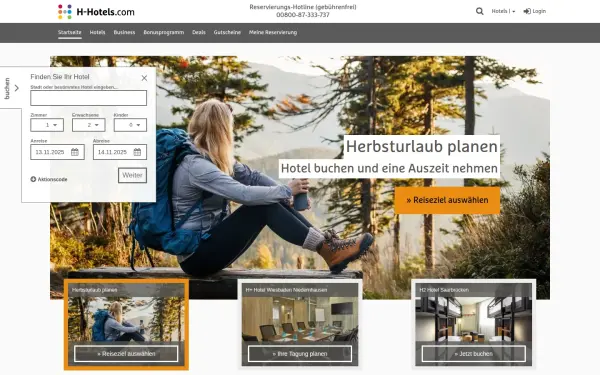Screen dimensions: 600x375
Task: Open the Gutscheine menu item
Action: (227, 33)
